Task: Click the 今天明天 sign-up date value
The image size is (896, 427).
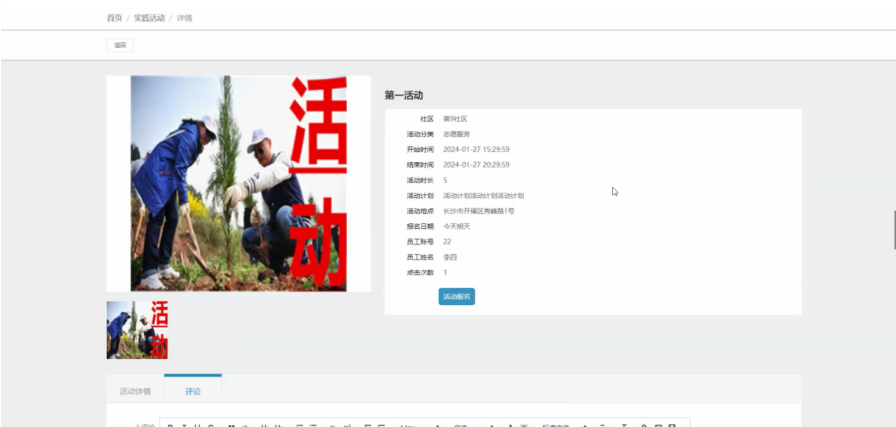Action: (x=457, y=226)
